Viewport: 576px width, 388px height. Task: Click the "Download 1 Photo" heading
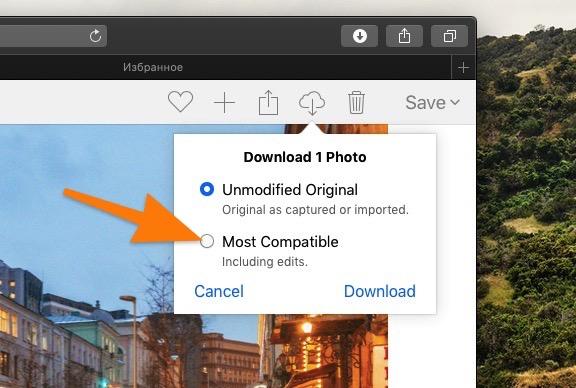click(x=305, y=157)
